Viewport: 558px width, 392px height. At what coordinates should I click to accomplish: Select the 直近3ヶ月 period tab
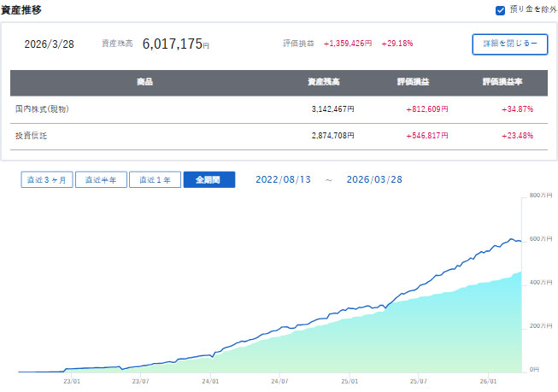[45, 180]
